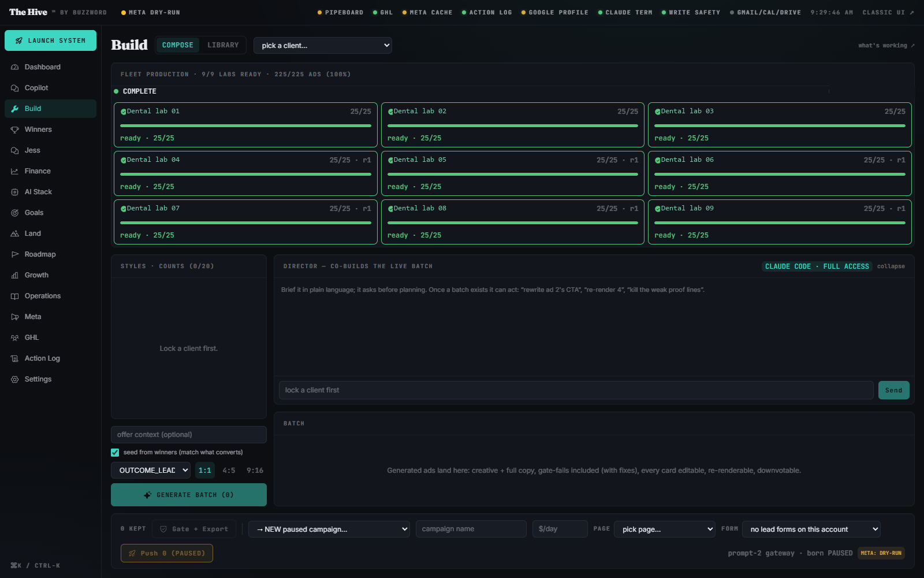Click Dental lab 08 progress bar
Image resolution: width=924 pixels, height=578 pixels.
tap(513, 223)
